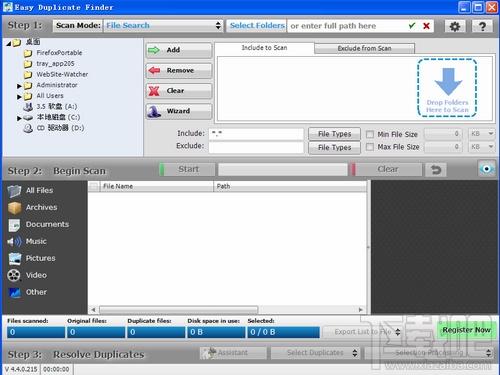Sort results by File Name column header
This screenshot has width=500, height=375.
click(157, 186)
